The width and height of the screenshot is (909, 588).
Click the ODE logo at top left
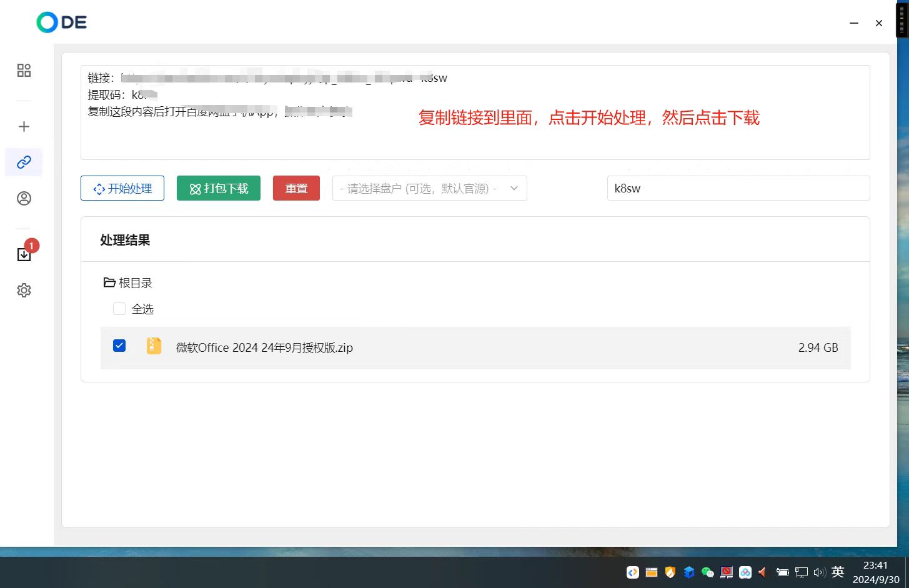(62, 22)
